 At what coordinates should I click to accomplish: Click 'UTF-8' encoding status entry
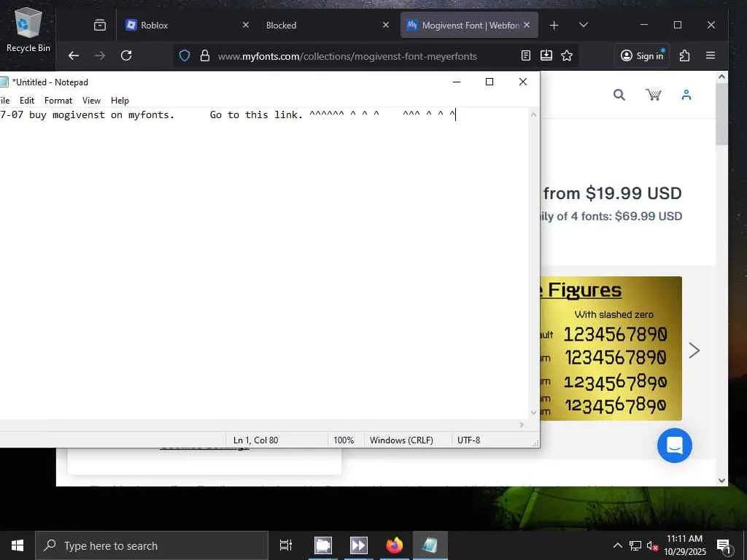(x=468, y=440)
